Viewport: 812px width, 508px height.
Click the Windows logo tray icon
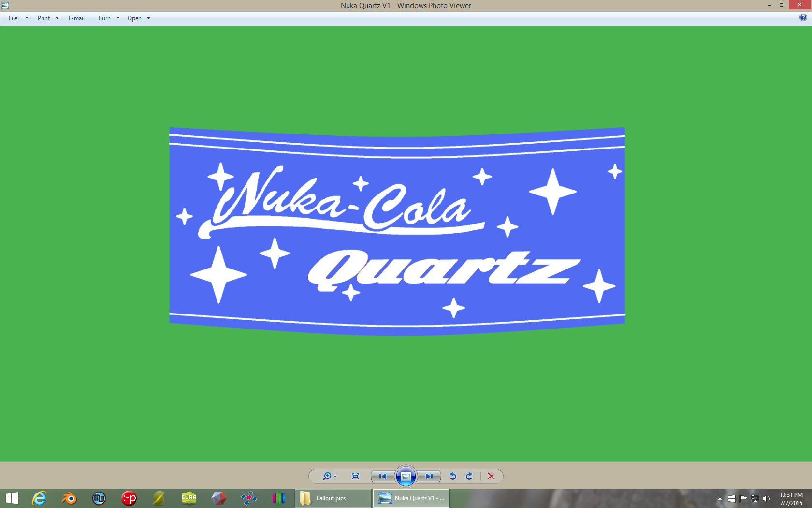(731, 499)
